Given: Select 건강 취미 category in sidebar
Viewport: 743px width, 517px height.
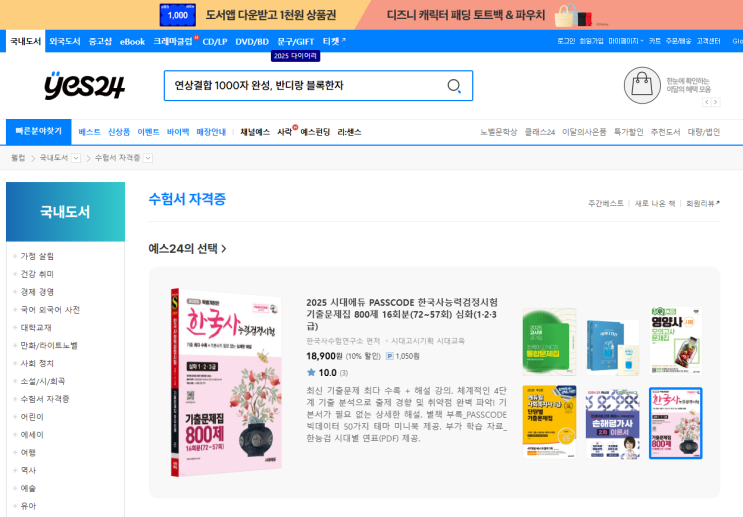Looking at the screenshot, I should [37, 274].
